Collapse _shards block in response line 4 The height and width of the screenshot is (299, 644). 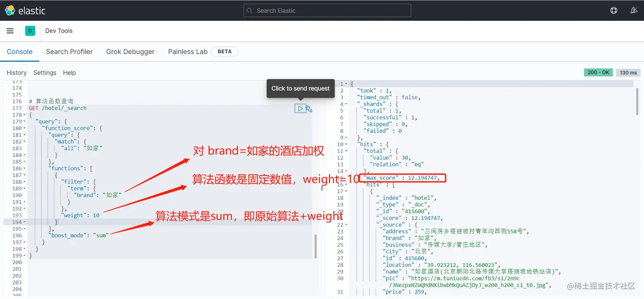pos(346,104)
